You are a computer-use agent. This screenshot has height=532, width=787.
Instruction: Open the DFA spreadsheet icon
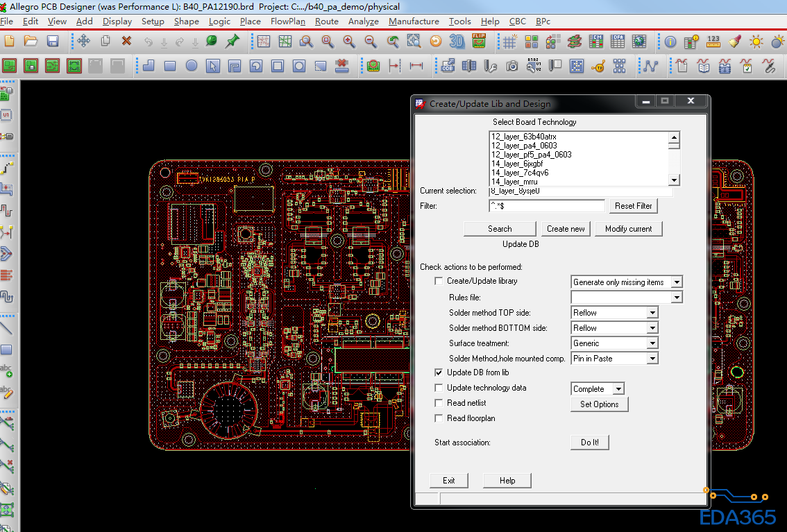tap(618, 42)
